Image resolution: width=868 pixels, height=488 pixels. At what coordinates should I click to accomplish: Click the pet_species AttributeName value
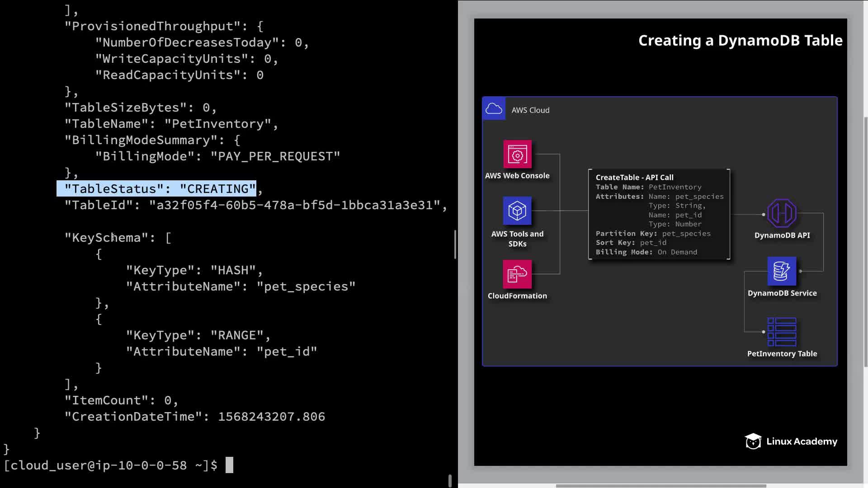click(x=306, y=286)
